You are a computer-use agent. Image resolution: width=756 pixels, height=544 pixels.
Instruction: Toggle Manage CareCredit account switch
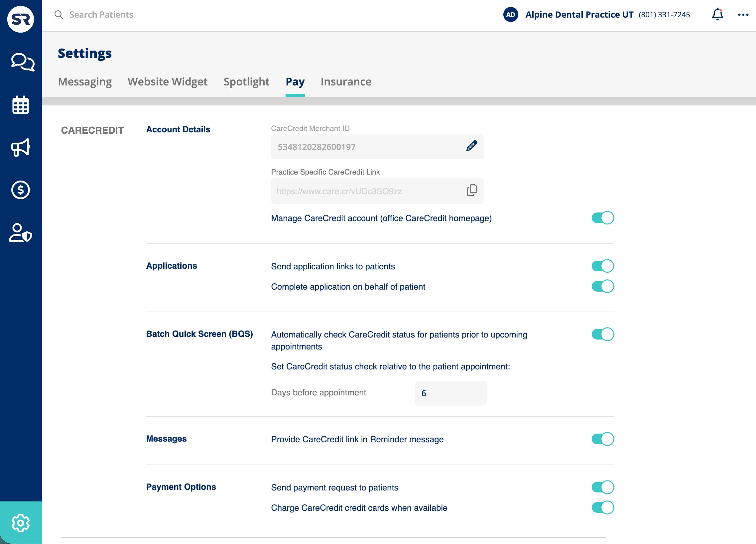(x=602, y=218)
